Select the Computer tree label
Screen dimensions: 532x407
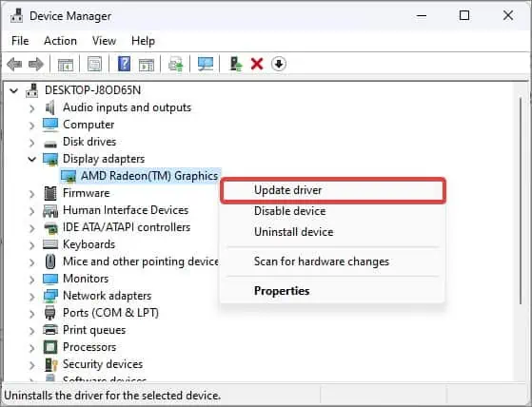89,125
